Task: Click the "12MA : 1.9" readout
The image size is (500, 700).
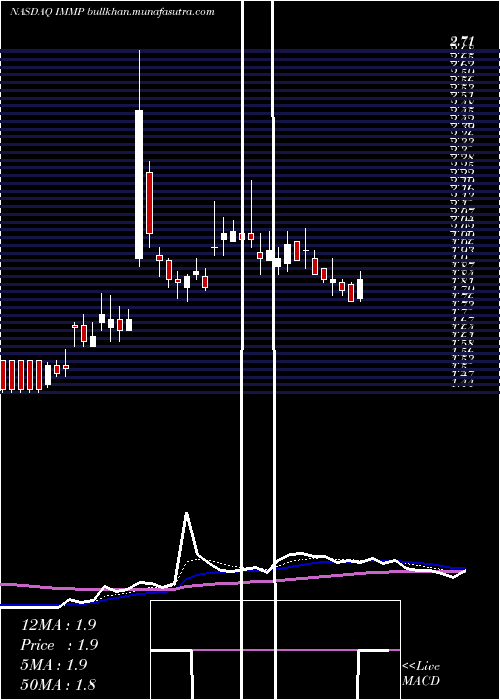Action: 58,625
